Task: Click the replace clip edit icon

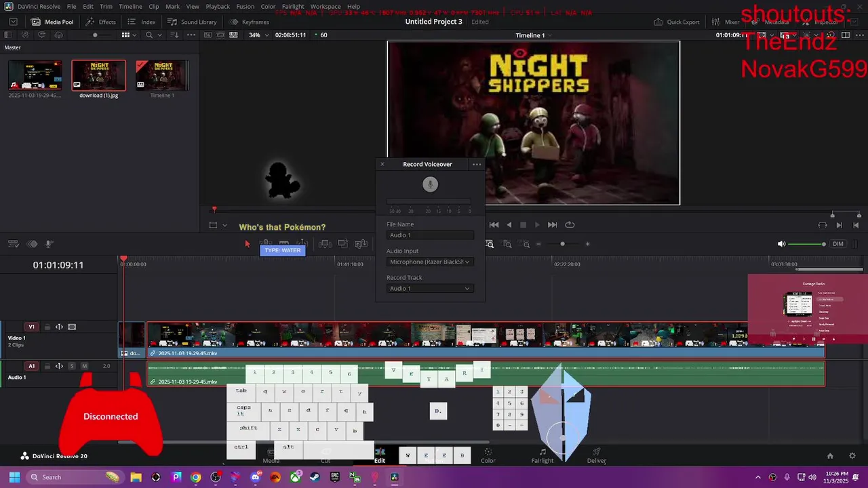Action: point(361,244)
